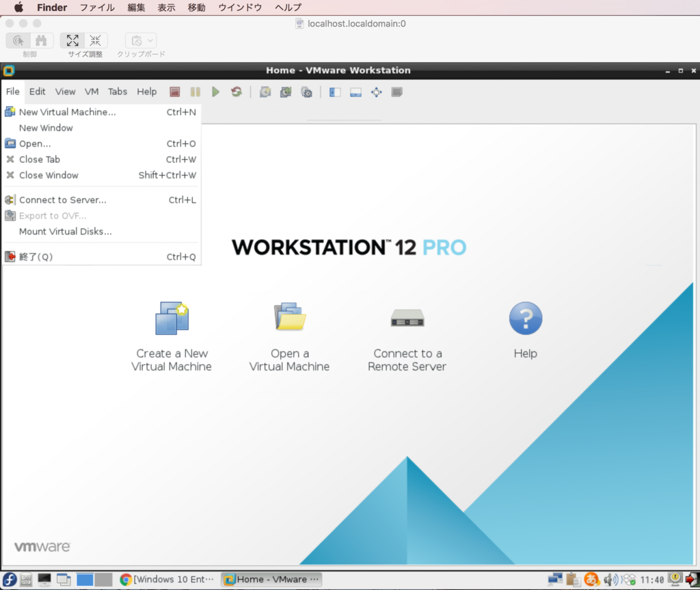This screenshot has height=590, width=700.
Task: Click the terminal monitor taskbar launcher
Action: point(44,580)
